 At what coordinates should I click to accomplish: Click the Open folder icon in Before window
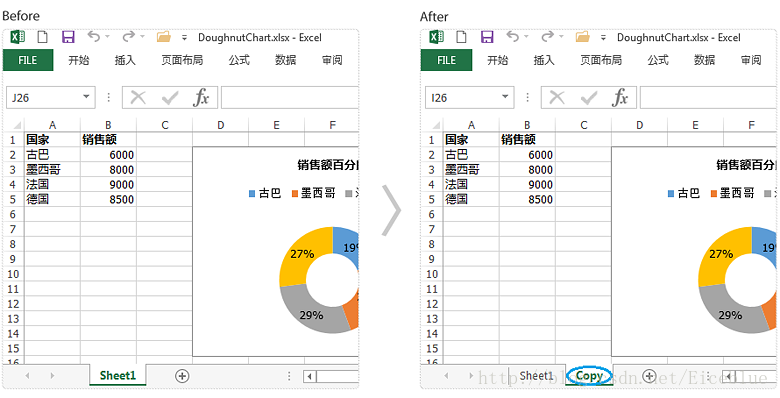164,37
